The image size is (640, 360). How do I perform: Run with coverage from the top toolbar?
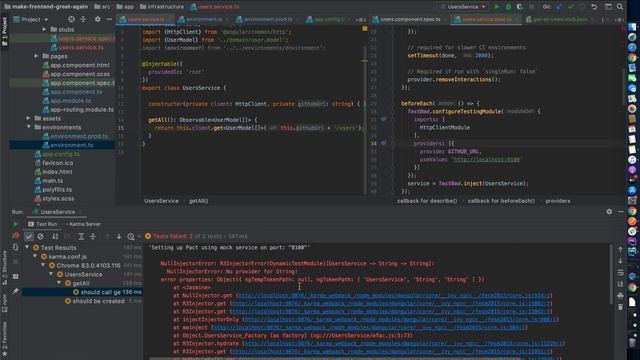click(x=520, y=7)
